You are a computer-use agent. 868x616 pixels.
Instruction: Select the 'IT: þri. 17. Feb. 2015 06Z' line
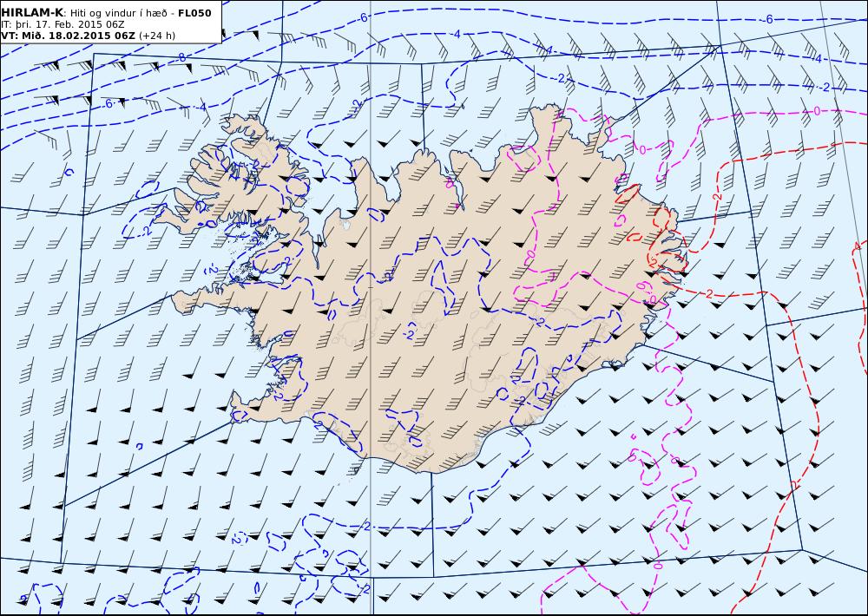(x=62, y=24)
